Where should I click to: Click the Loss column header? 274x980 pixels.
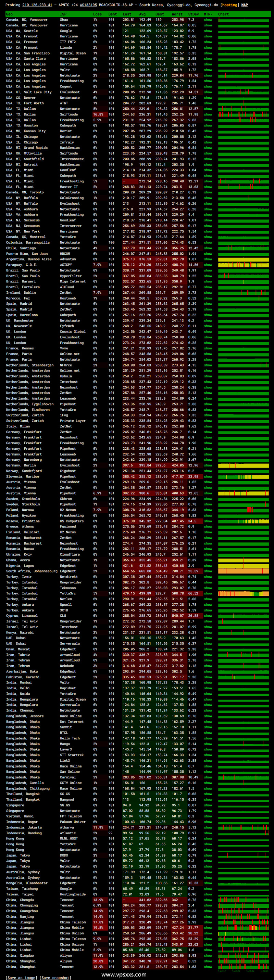tap(97, 14)
